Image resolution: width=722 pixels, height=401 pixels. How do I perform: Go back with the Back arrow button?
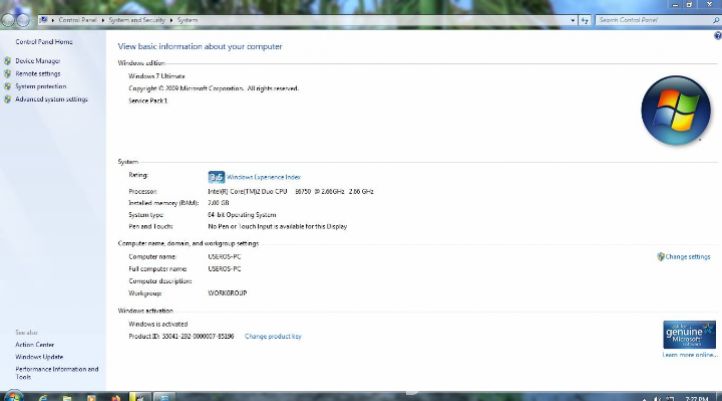pyautogui.click(x=8, y=20)
